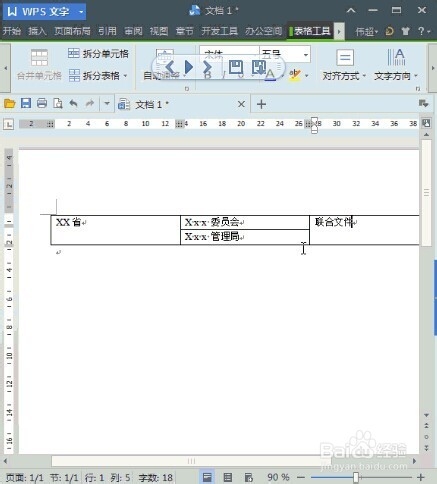Click the save-as icon on floating toolbar
437x484 pixels.
[x=259, y=67]
